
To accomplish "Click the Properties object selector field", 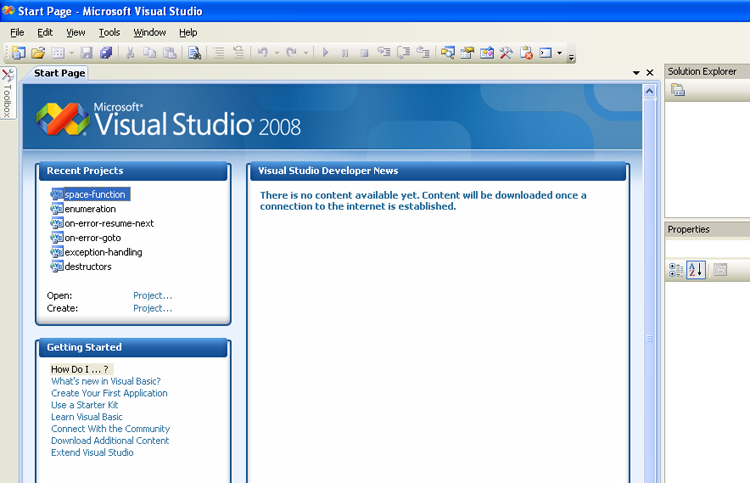I will pos(707,249).
